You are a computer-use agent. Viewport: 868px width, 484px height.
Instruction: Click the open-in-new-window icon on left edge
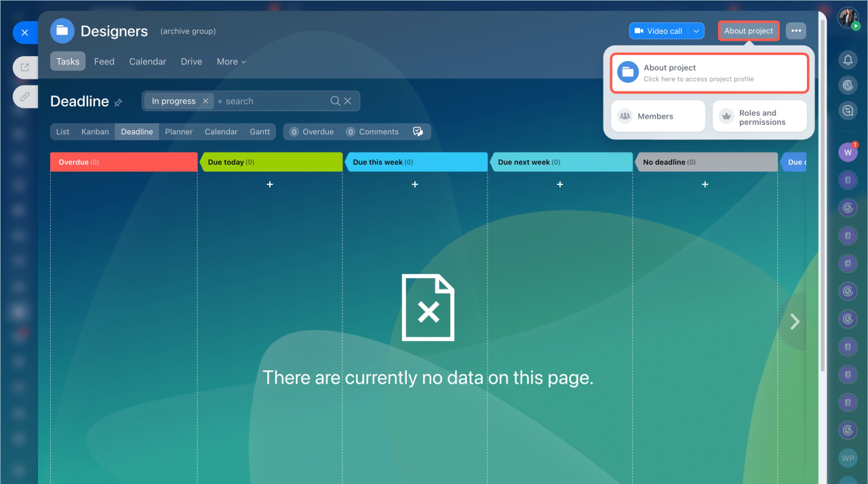(x=25, y=67)
